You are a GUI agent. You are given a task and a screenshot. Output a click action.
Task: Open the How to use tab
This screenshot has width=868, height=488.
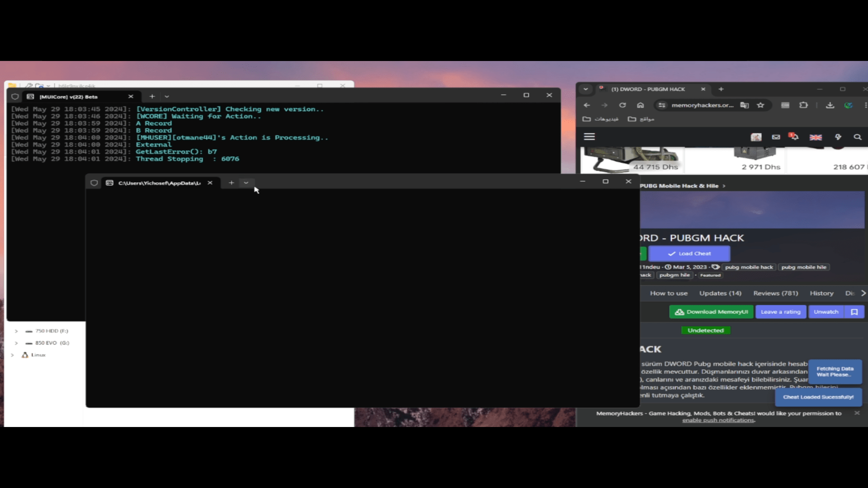pyautogui.click(x=669, y=293)
